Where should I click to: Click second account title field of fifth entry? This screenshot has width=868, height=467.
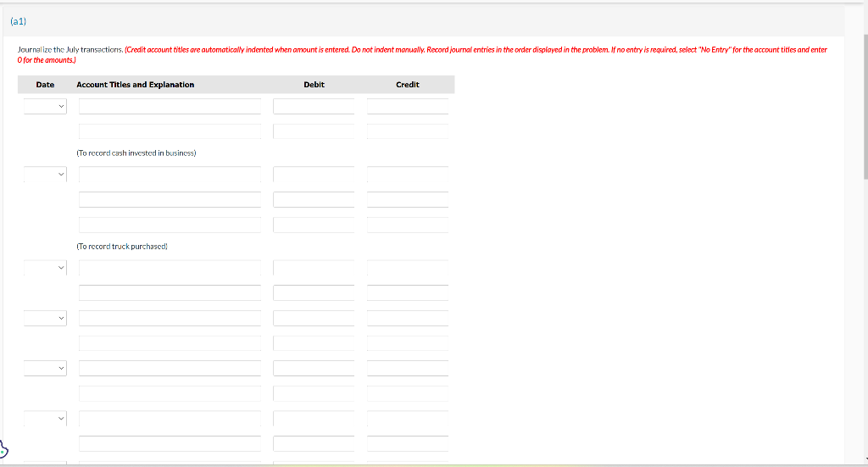pyautogui.click(x=170, y=393)
